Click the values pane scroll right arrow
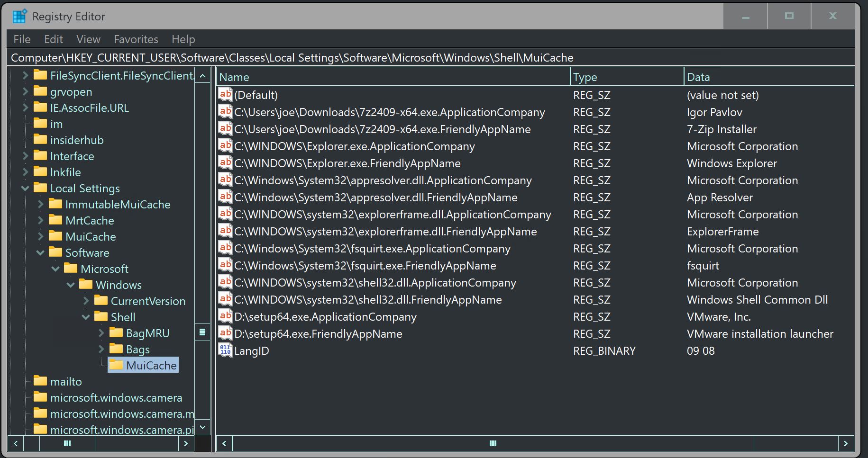 pyautogui.click(x=845, y=443)
